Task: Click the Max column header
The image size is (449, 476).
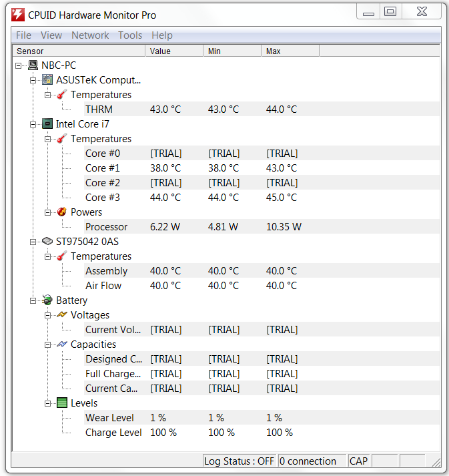Action: coord(290,51)
